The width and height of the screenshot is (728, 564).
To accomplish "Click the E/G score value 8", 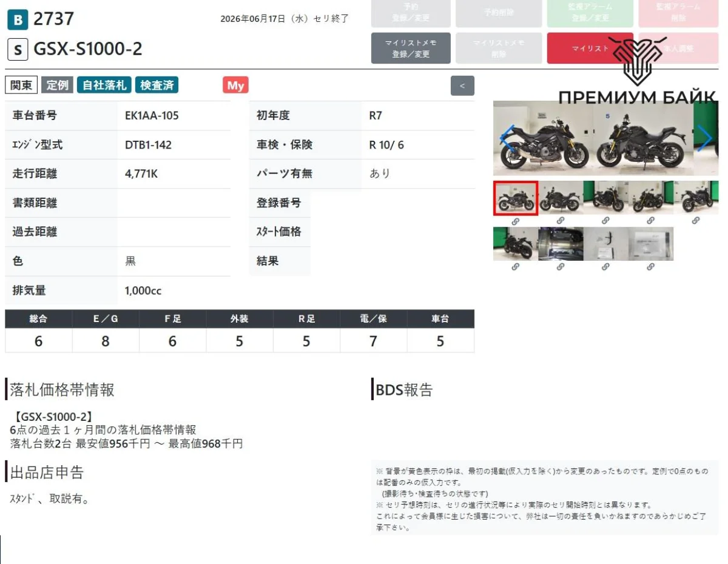I will pyautogui.click(x=106, y=341).
